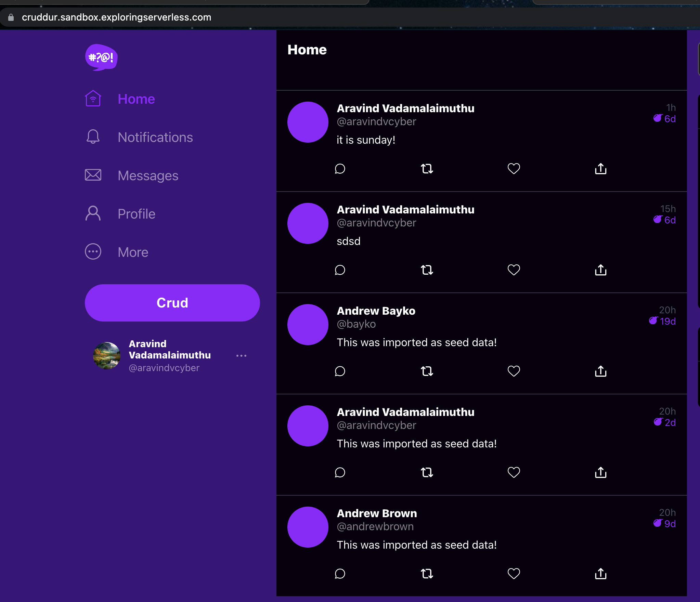Repost the "sdsd" activity

click(x=427, y=270)
